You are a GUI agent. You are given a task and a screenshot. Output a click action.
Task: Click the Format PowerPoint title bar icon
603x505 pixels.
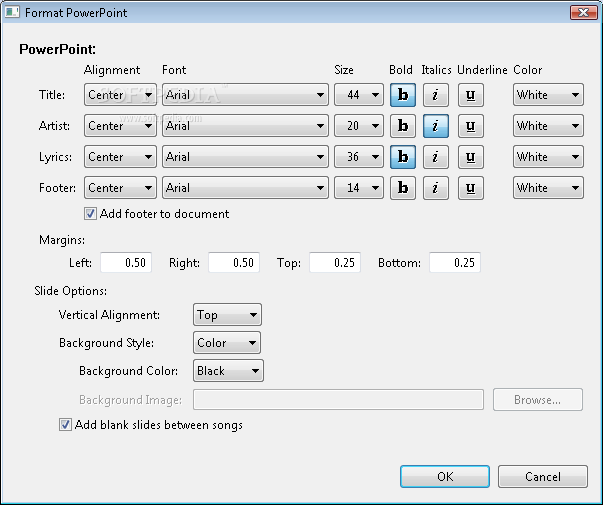(12, 13)
